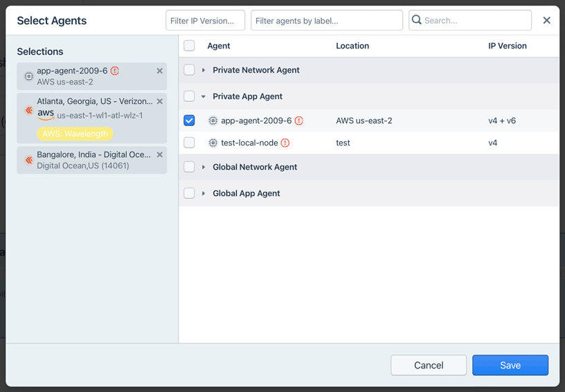
Task: Close the Select Agents dialog
Action: click(546, 20)
